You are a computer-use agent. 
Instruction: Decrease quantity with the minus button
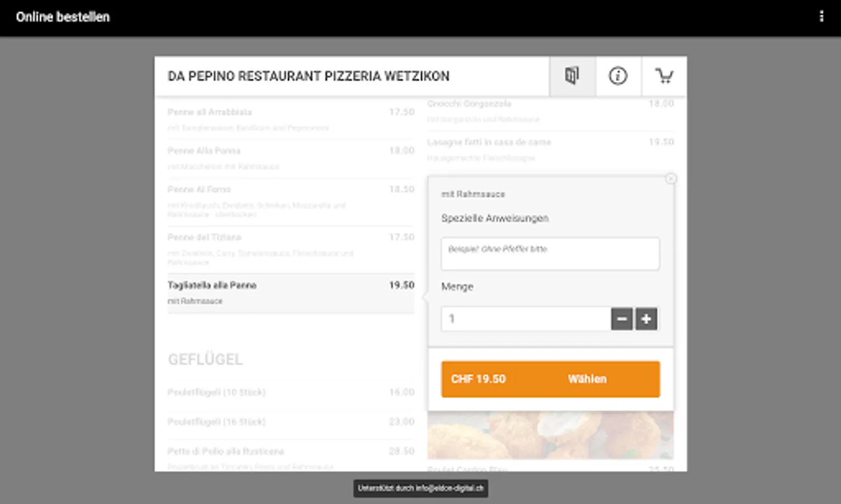(x=621, y=319)
